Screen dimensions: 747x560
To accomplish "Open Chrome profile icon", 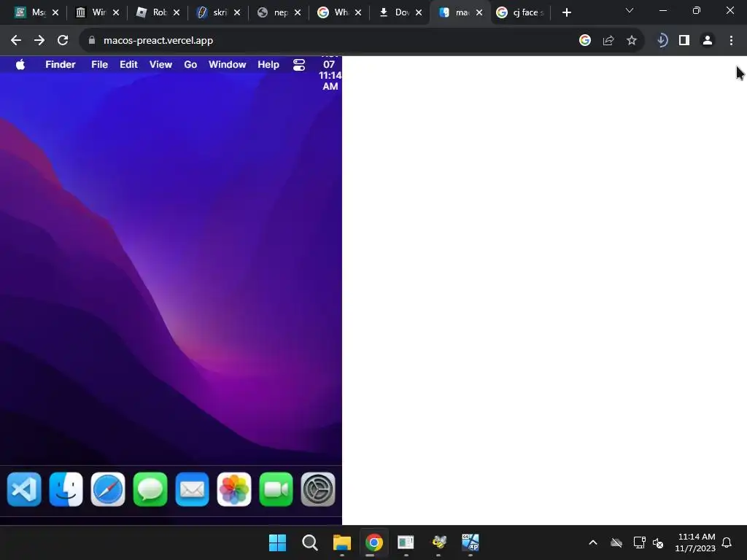I will 708,41.
